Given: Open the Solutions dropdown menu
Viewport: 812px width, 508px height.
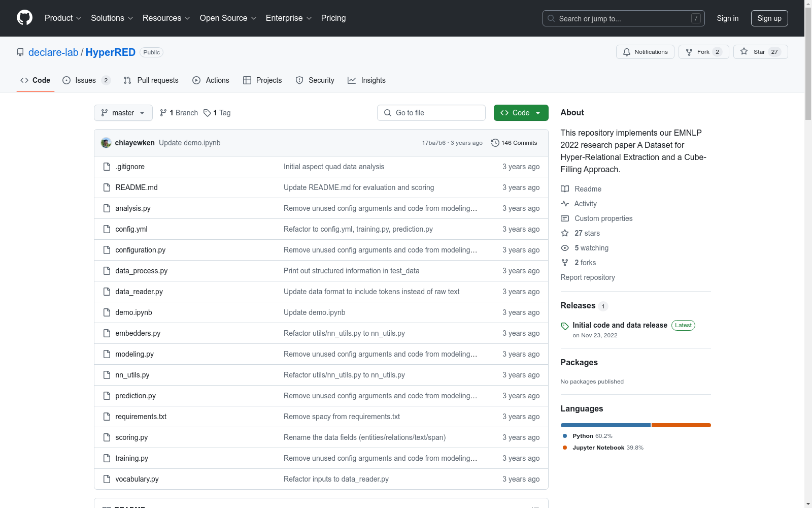Looking at the screenshot, I should pos(112,18).
